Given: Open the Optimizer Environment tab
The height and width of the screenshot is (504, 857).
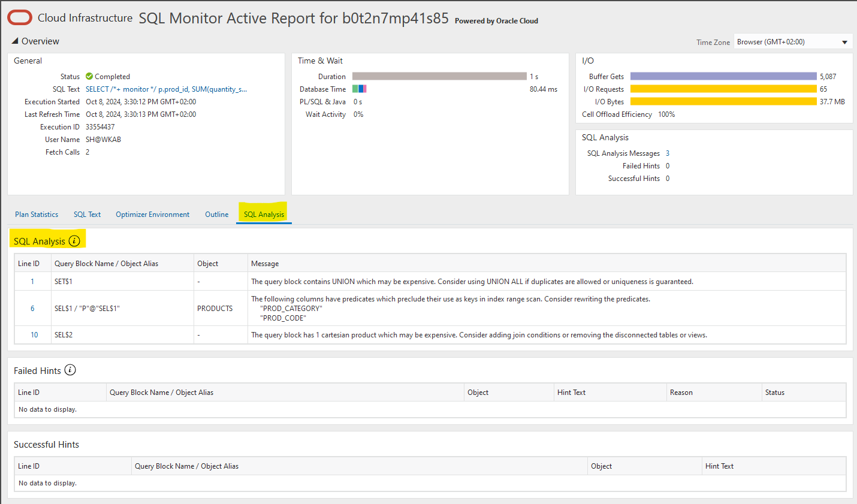Looking at the screenshot, I should tap(152, 214).
